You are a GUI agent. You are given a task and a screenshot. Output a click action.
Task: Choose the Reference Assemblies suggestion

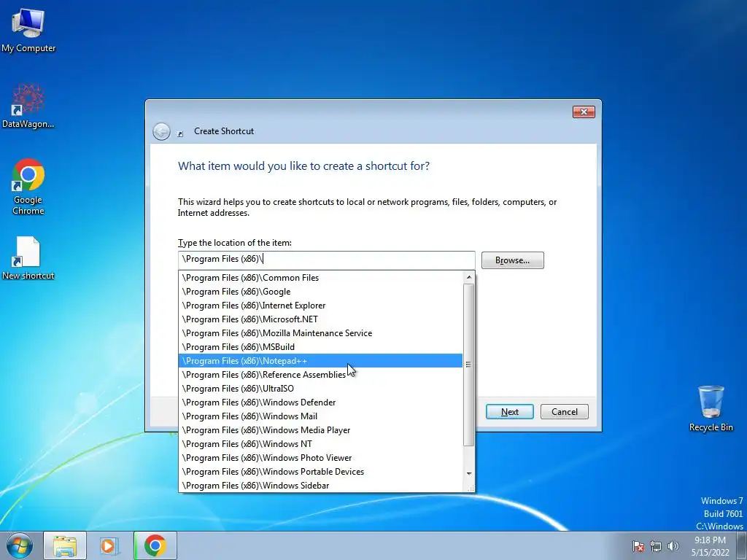[320, 374]
